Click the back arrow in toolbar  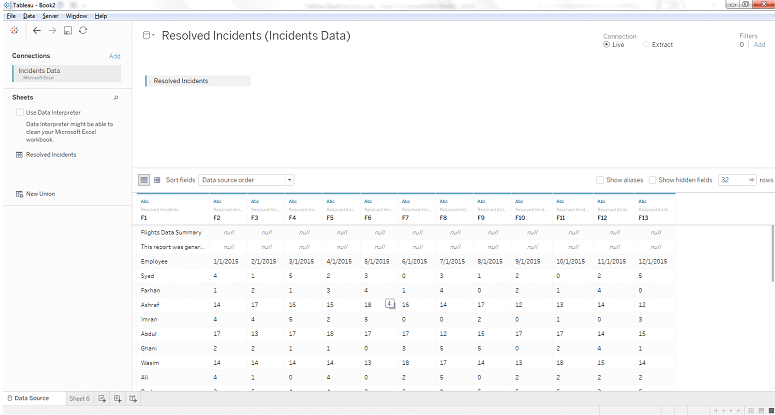(x=36, y=32)
